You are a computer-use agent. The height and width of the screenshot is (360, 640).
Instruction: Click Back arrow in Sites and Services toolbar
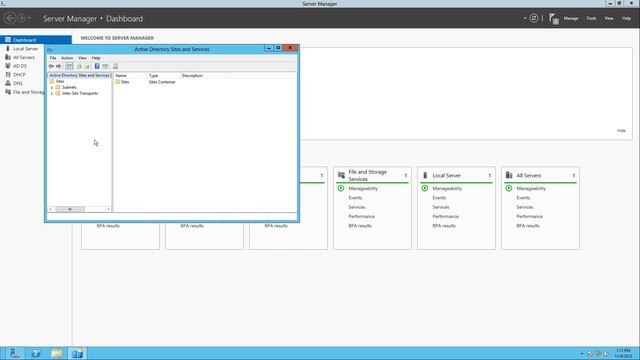[51, 66]
